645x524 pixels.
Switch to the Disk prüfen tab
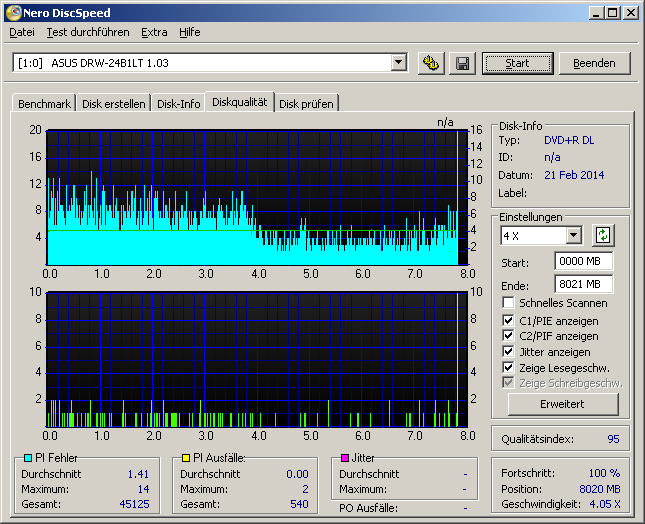(x=306, y=104)
